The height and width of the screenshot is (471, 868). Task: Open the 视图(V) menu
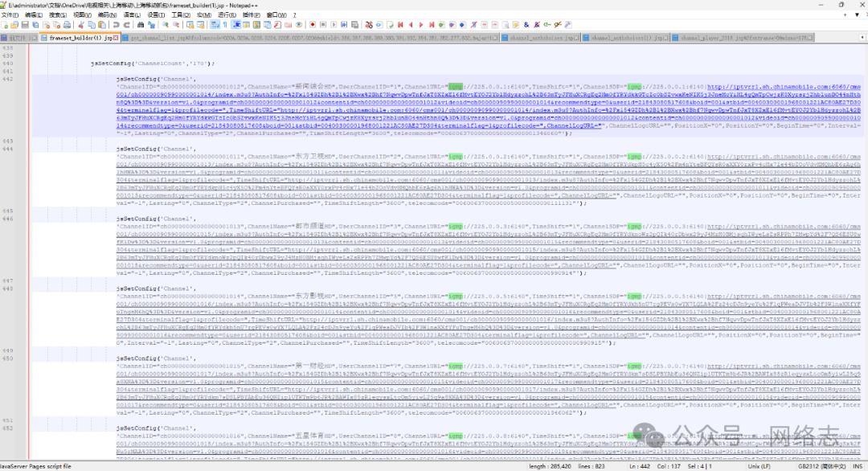[83, 15]
